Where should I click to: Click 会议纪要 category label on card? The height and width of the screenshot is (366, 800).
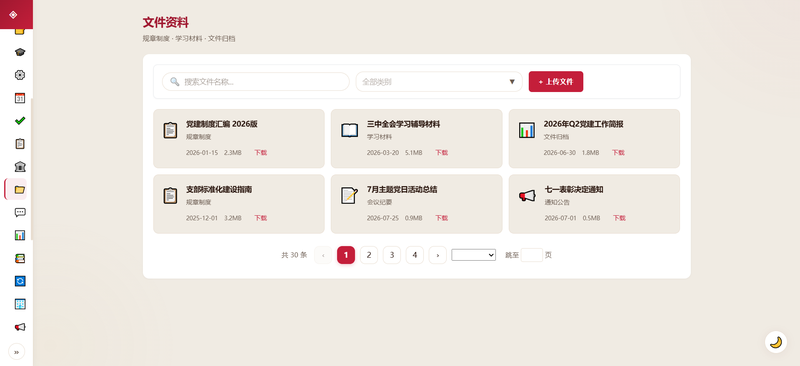380,202
